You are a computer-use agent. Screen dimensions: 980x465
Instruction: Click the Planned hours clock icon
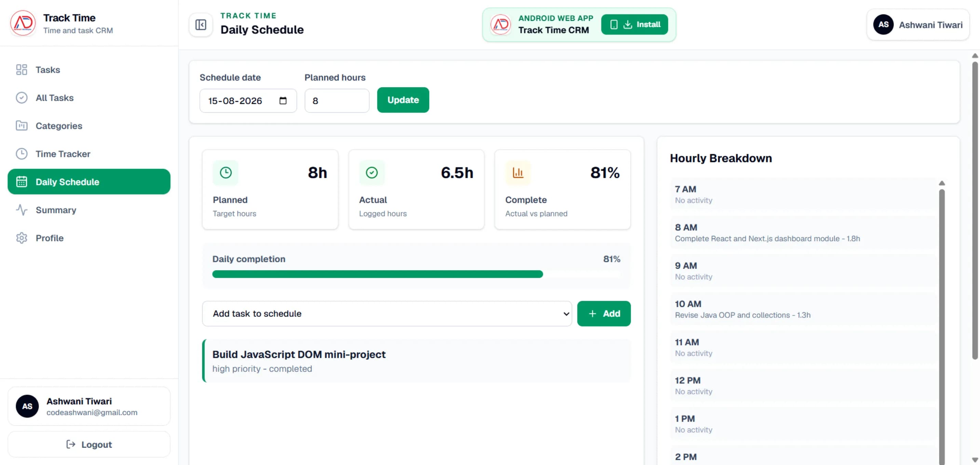click(x=226, y=173)
